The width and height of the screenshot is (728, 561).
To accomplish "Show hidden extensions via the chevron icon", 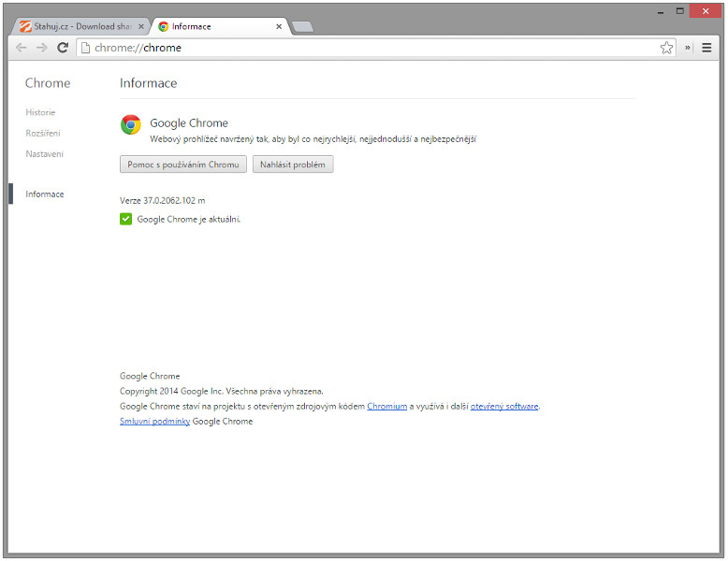I will click(688, 48).
